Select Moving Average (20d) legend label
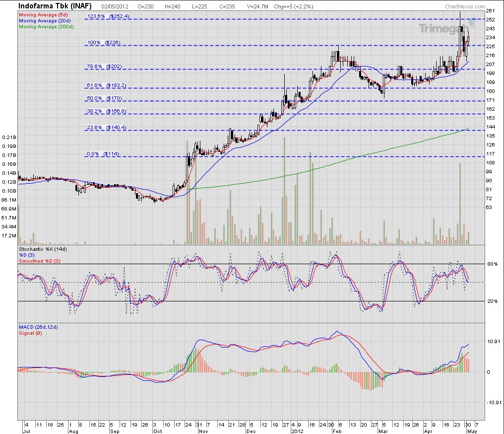 [x=45, y=20]
